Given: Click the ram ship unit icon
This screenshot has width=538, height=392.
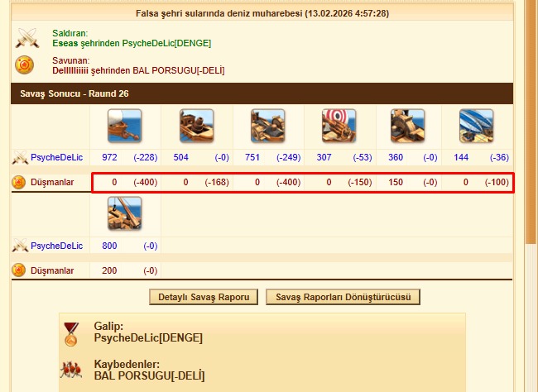Looking at the screenshot, I should pyautogui.click(x=124, y=126).
